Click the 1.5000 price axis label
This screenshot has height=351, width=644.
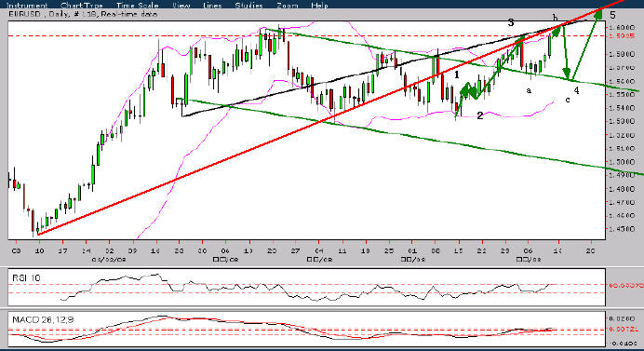click(x=620, y=162)
